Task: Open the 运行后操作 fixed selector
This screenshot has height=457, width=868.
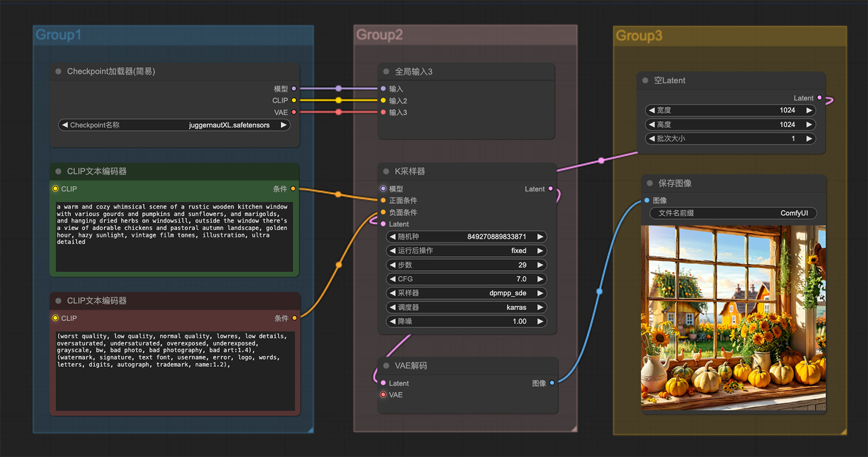Action: pos(466,250)
